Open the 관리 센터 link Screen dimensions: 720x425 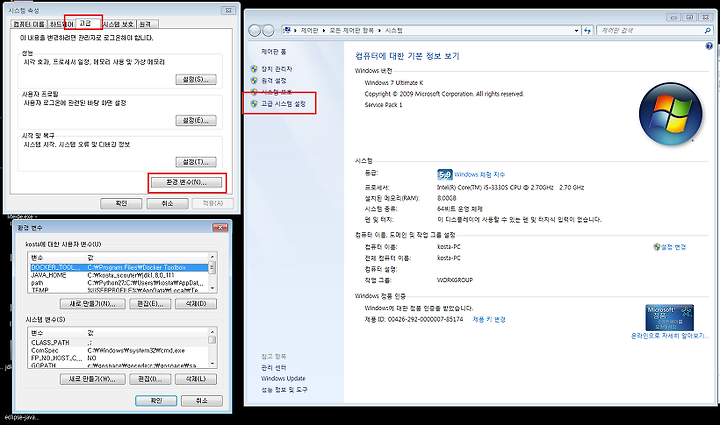click(274, 368)
